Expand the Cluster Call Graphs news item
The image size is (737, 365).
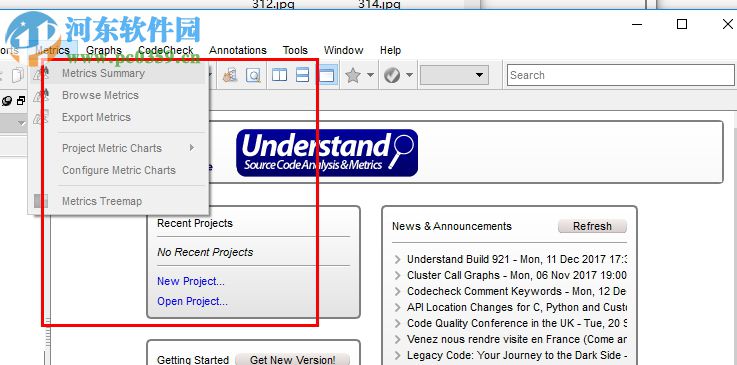coord(398,275)
